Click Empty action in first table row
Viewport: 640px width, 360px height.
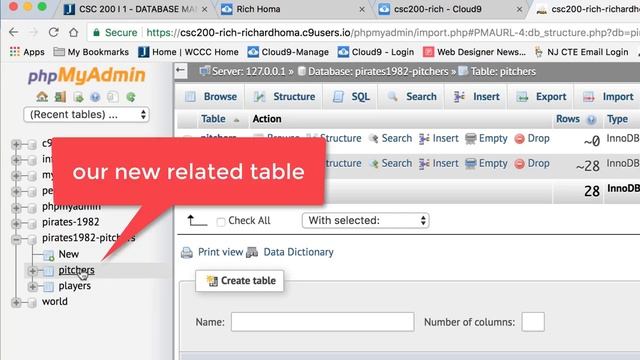486,138
